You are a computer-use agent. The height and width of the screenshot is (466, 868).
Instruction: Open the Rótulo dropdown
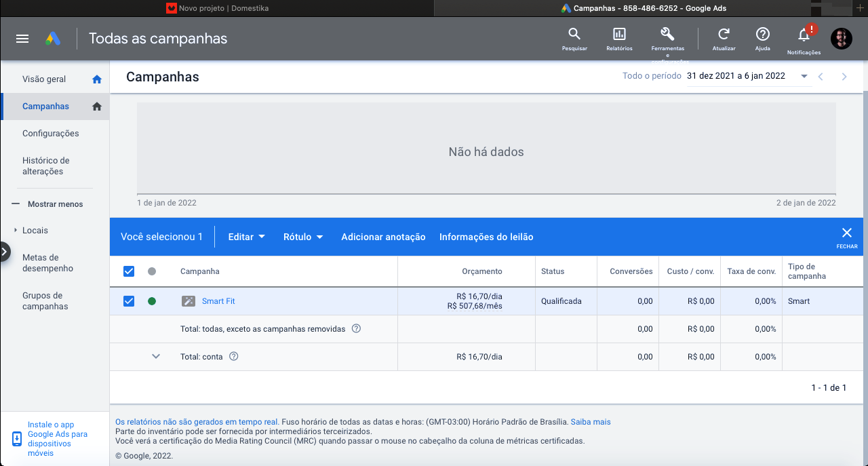coord(303,237)
